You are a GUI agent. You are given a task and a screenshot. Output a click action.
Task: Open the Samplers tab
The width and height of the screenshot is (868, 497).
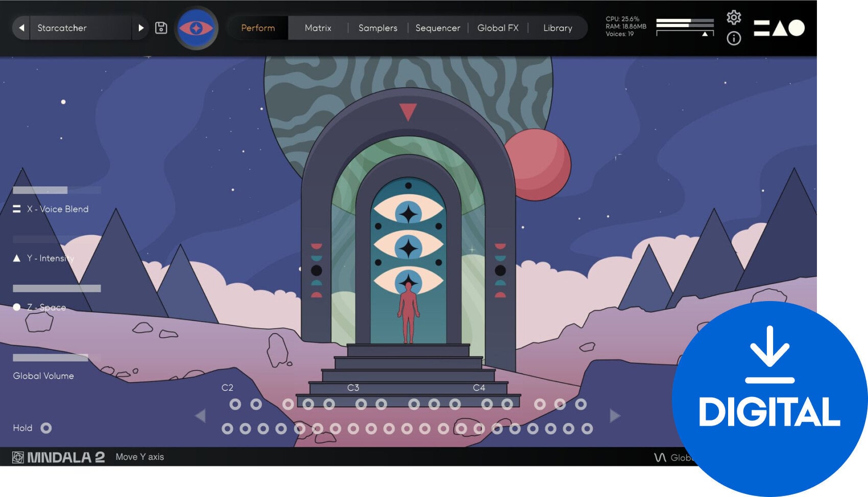pyautogui.click(x=377, y=28)
